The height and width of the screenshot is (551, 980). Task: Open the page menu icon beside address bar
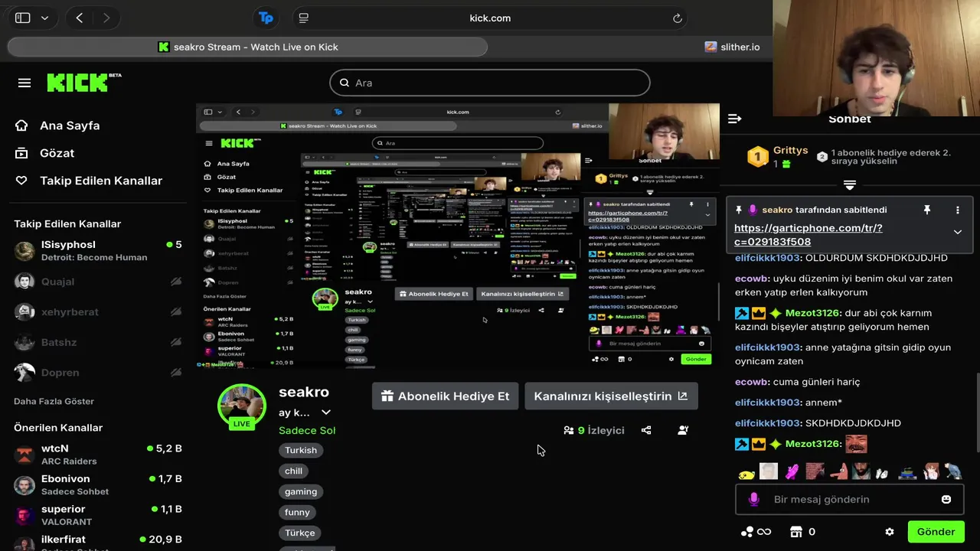coord(304,18)
